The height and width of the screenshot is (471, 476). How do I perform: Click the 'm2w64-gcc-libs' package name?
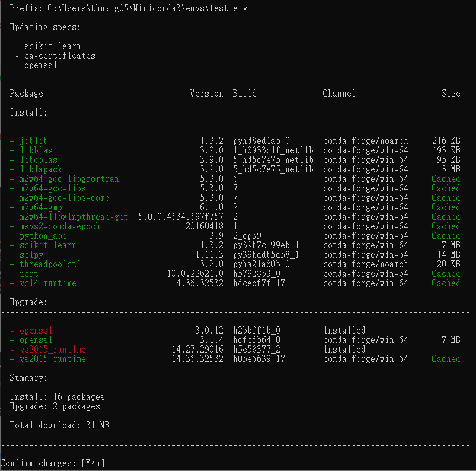tap(53, 188)
